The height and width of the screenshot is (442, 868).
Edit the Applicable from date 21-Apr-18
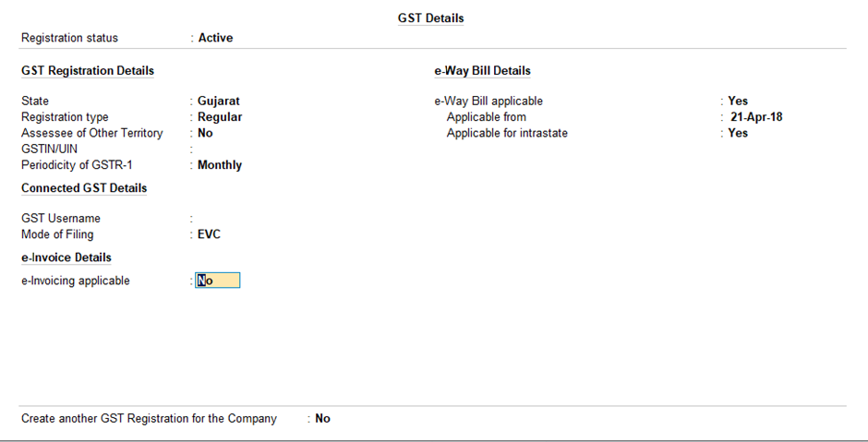(756, 117)
